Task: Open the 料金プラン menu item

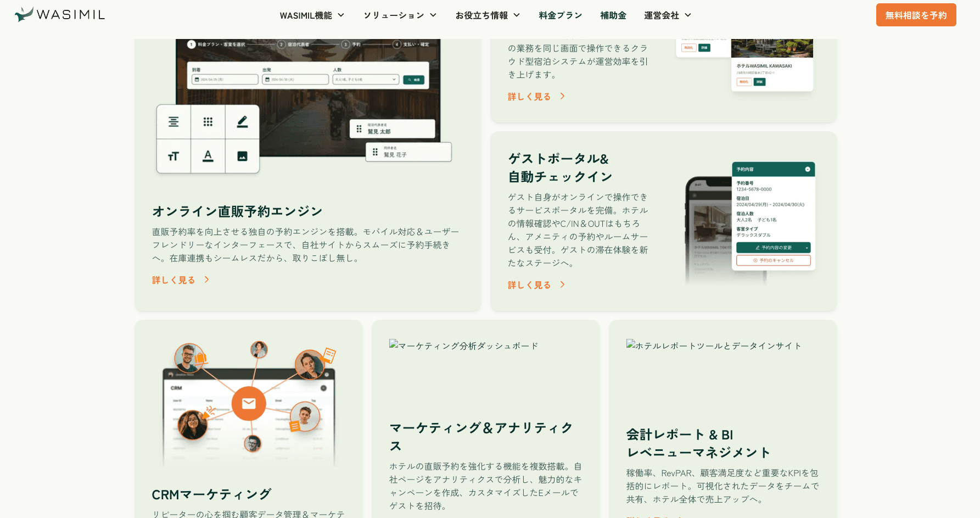Action: 561,15
